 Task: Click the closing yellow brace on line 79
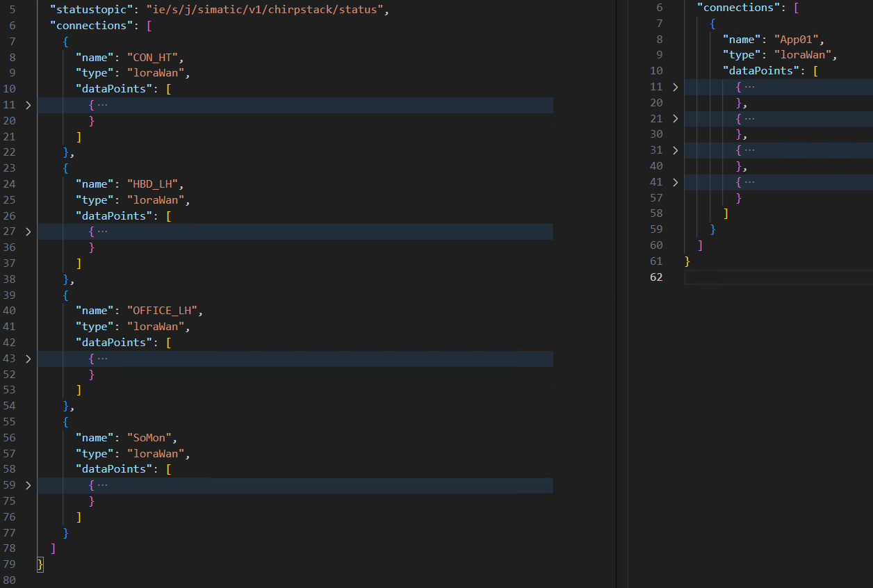pyautogui.click(x=40, y=564)
